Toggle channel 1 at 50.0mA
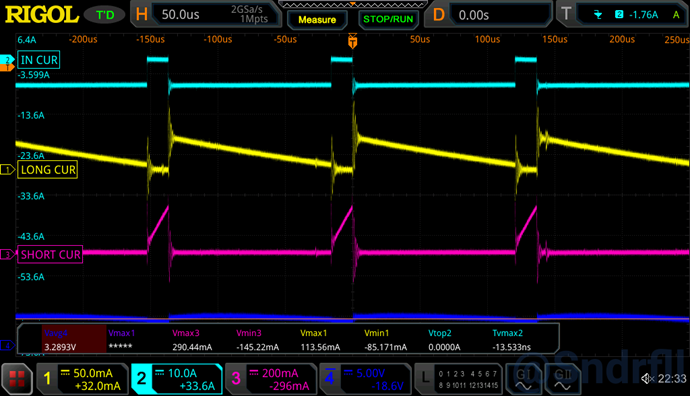Image resolution: width=690 pixels, height=396 pixels. point(82,379)
